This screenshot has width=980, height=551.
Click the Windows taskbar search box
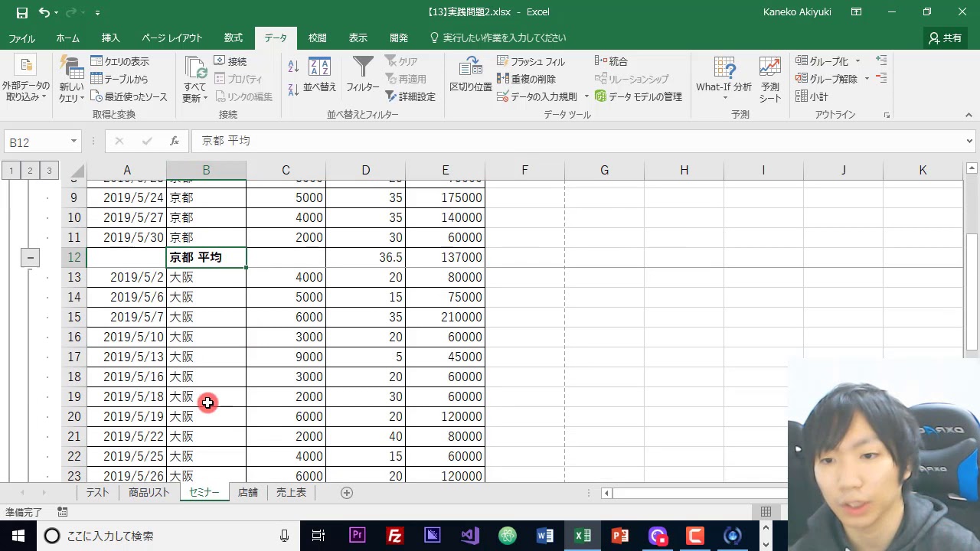(x=168, y=536)
